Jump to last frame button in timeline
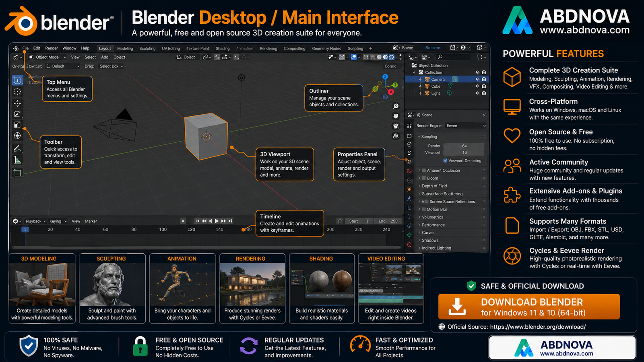 pyautogui.click(x=230, y=221)
